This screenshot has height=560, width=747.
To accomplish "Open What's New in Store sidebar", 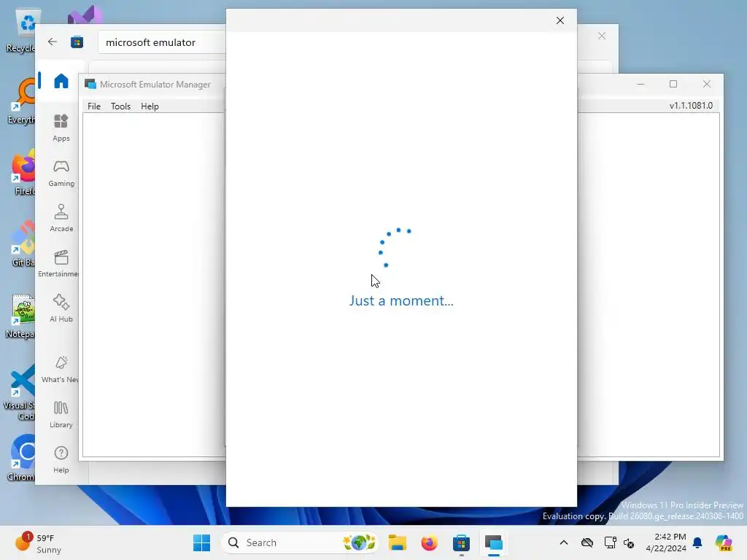I will click(x=61, y=369).
